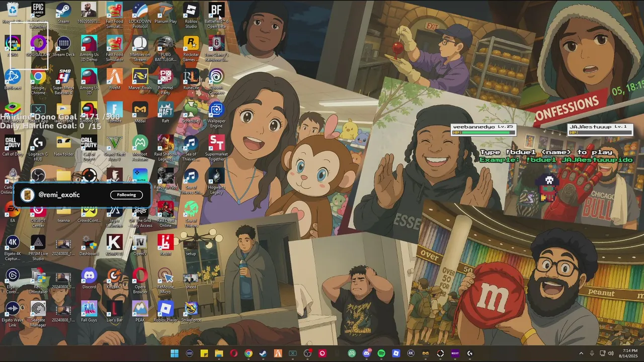
Task: Launch Fall Guys desktop shortcut
Action: (x=89, y=312)
